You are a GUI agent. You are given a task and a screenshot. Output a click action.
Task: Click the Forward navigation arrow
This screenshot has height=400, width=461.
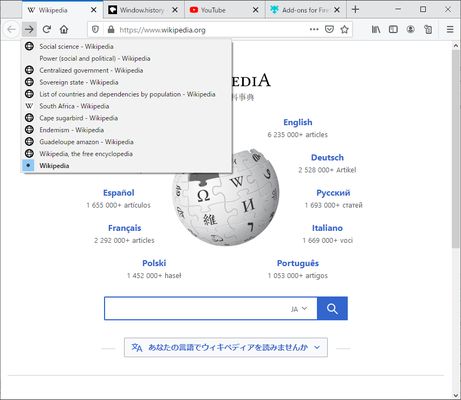[x=29, y=30]
